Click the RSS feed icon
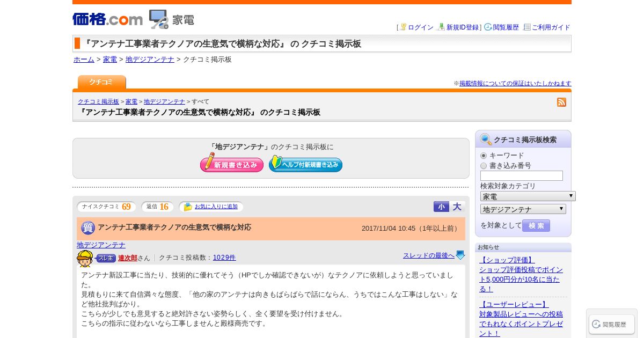The image size is (644, 338). tap(561, 102)
